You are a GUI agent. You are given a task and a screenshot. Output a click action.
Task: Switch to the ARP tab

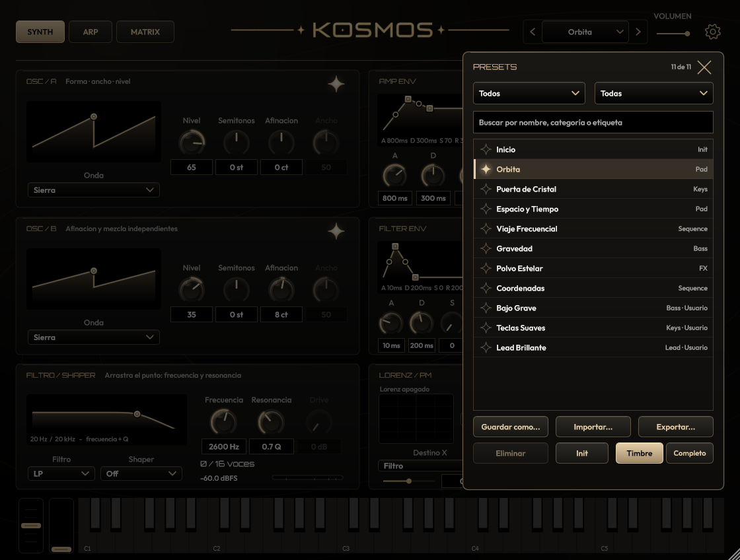click(91, 32)
